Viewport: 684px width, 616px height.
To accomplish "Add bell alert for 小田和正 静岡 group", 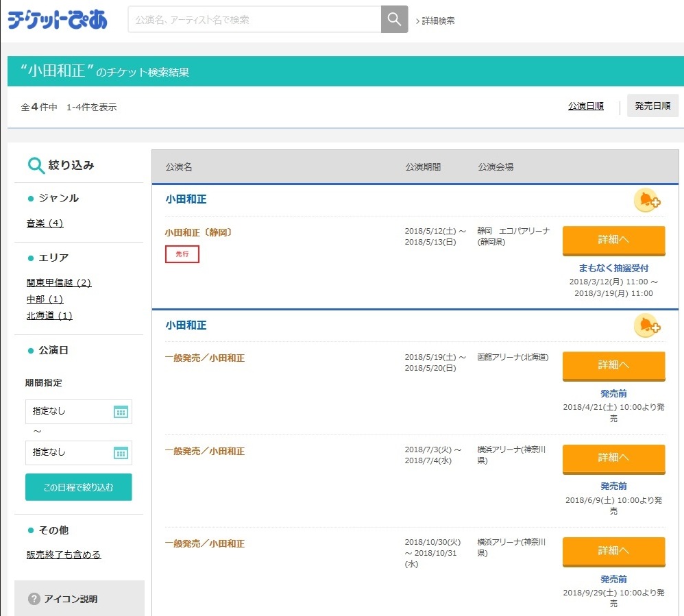I will (x=648, y=200).
